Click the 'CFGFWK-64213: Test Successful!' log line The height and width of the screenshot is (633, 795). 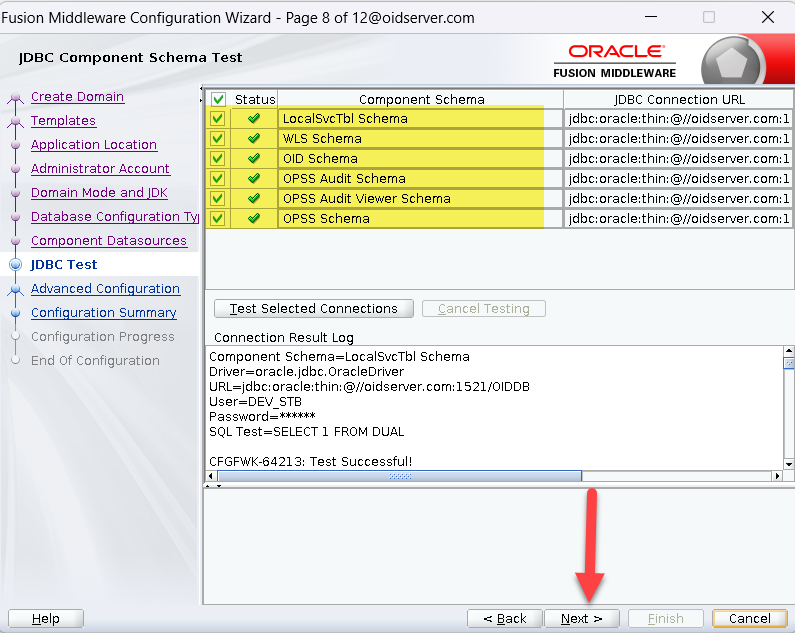click(x=310, y=462)
